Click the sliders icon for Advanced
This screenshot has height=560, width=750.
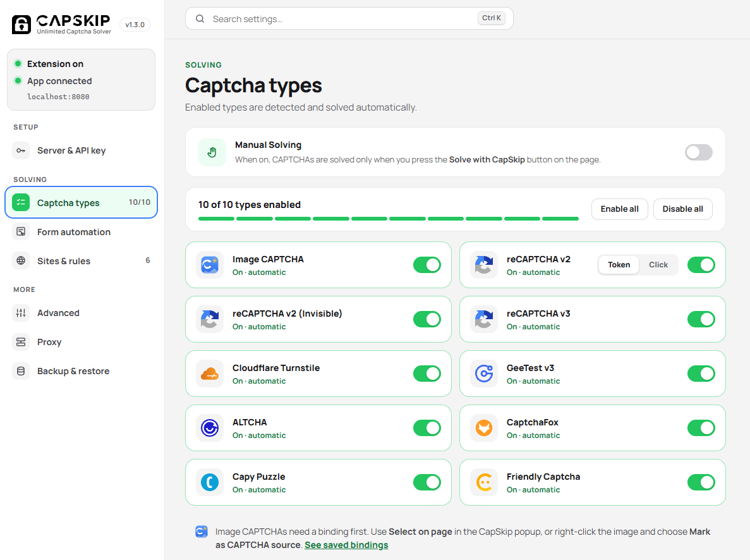(x=21, y=313)
